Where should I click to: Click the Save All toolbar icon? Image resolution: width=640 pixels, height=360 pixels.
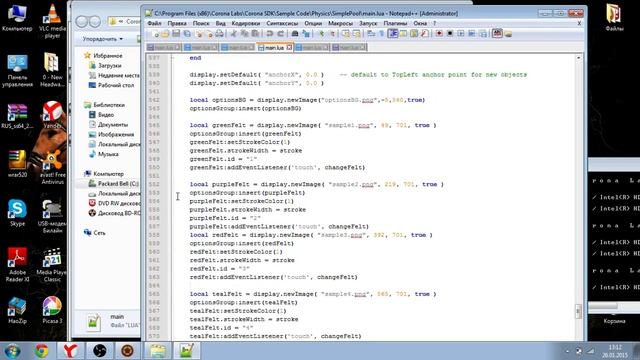[x=187, y=34]
